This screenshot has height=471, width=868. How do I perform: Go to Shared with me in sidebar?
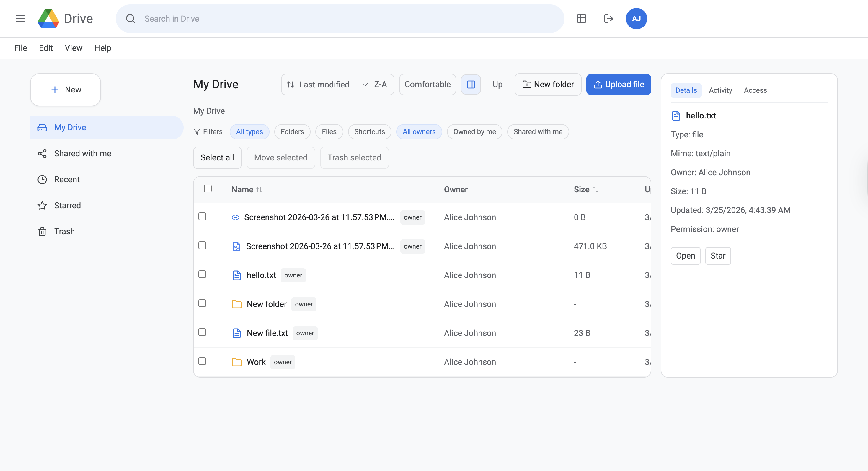click(x=107, y=153)
